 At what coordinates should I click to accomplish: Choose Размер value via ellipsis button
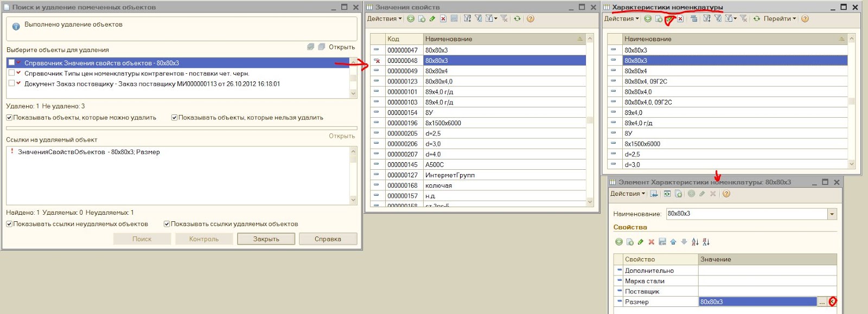[822, 302]
